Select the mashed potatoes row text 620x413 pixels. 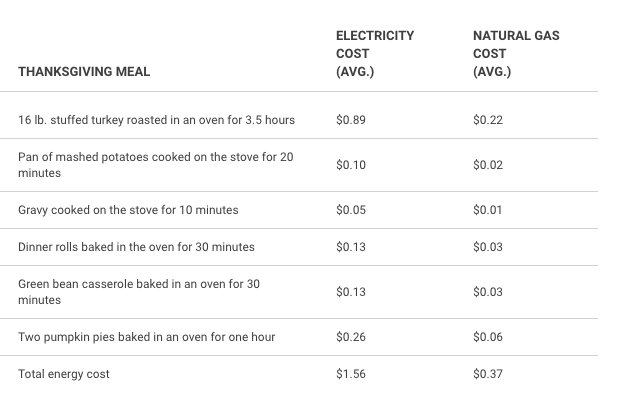click(155, 165)
